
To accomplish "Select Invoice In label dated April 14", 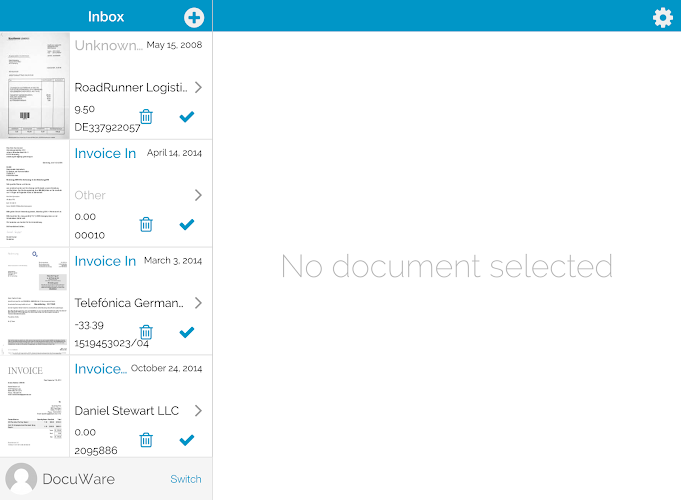I will click(x=105, y=153).
